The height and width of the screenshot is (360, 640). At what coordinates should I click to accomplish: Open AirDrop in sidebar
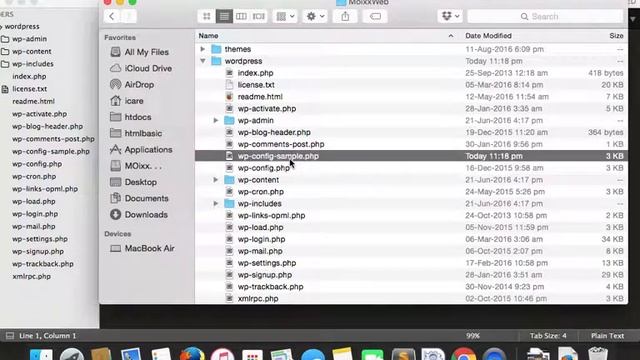point(132,84)
